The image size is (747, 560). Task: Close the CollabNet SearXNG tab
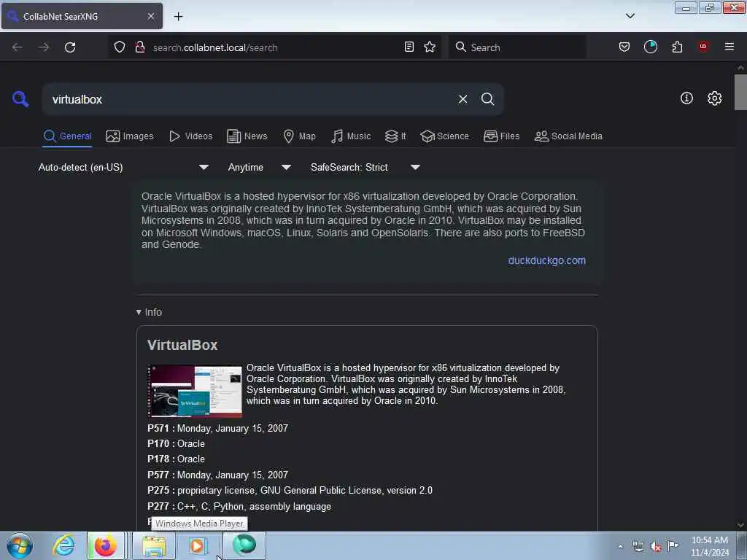coord(150,16)
